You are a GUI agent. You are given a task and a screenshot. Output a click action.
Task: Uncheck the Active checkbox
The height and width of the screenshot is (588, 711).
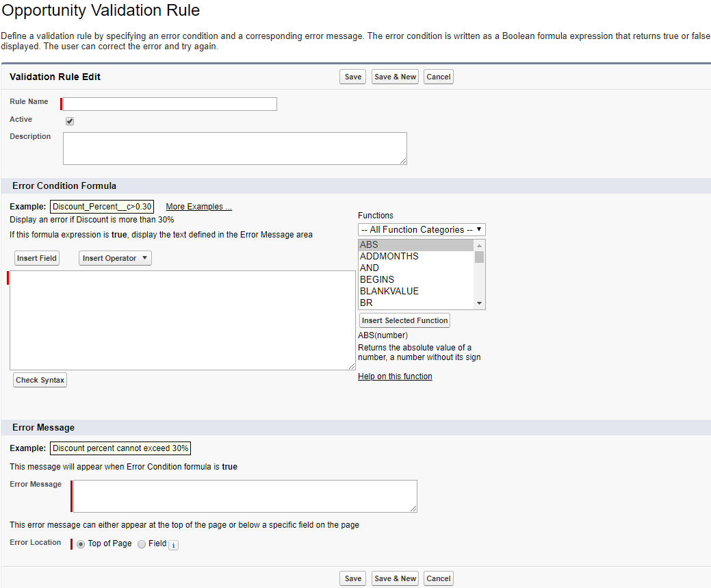(x=69, y=120)
